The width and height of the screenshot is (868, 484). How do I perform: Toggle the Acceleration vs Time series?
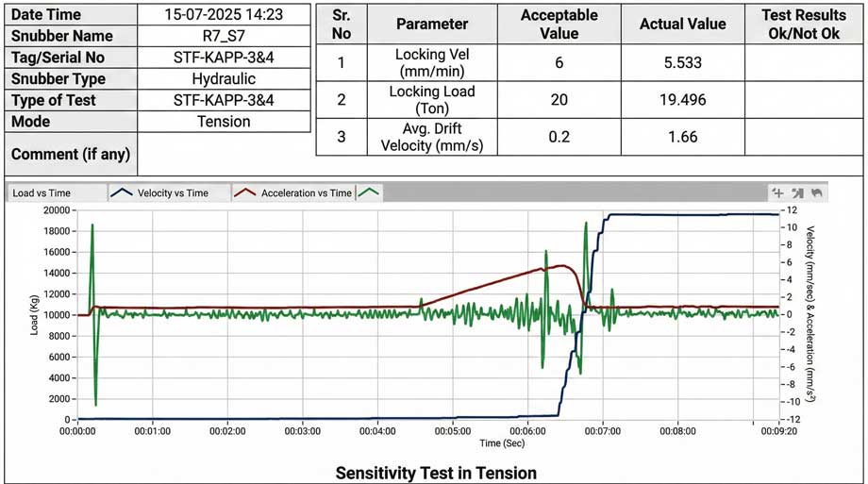point(306,193)
